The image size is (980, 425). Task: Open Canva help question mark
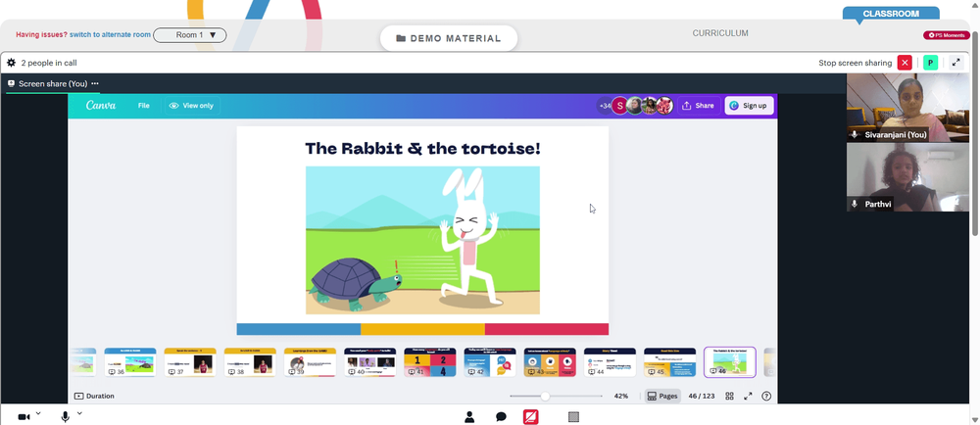[x=767, y=396]
